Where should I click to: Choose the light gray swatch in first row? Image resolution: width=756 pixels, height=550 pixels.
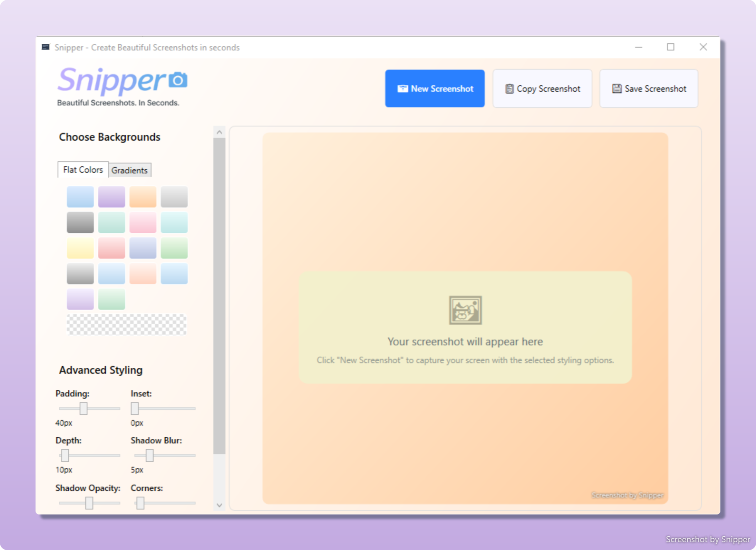(174, 196)
